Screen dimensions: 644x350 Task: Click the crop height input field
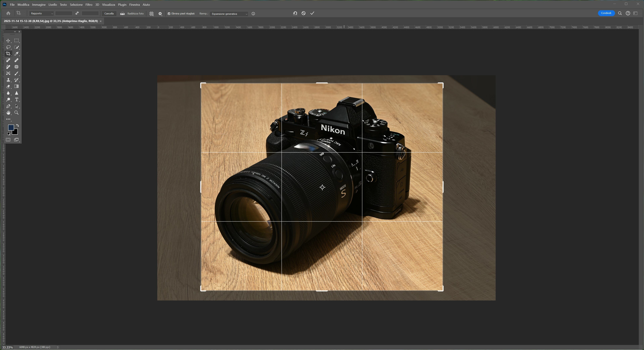(x=90, y=13)
